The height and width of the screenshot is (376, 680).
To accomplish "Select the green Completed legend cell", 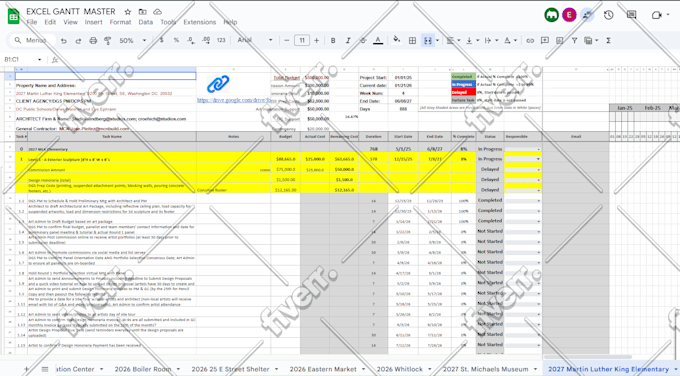I will [463, 77].
